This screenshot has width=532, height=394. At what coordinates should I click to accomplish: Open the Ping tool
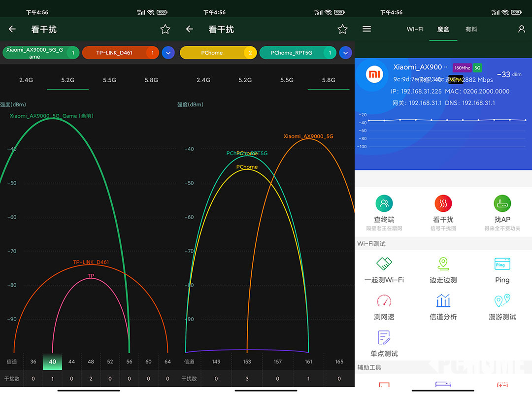[x=502, y=264]
